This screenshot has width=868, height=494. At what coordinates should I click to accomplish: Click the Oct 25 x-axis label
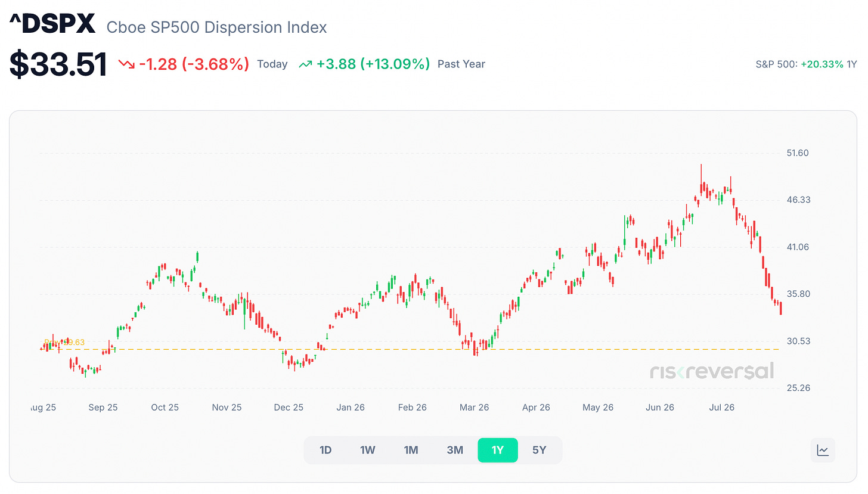(165, 408)
